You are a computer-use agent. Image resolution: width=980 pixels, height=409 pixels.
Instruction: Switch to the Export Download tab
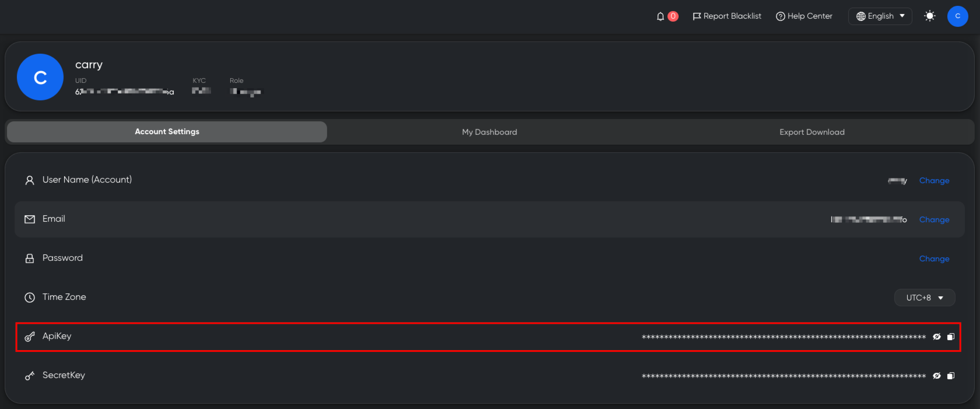pos(812,132)
